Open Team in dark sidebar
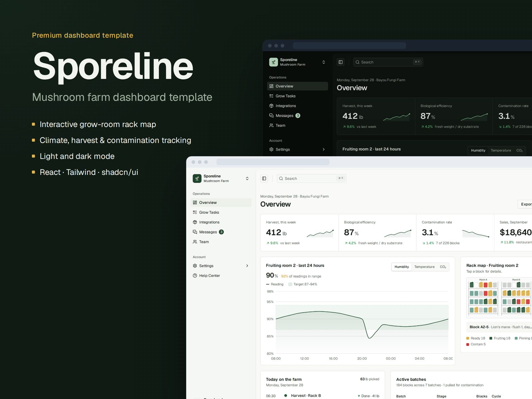 point(298,125)
